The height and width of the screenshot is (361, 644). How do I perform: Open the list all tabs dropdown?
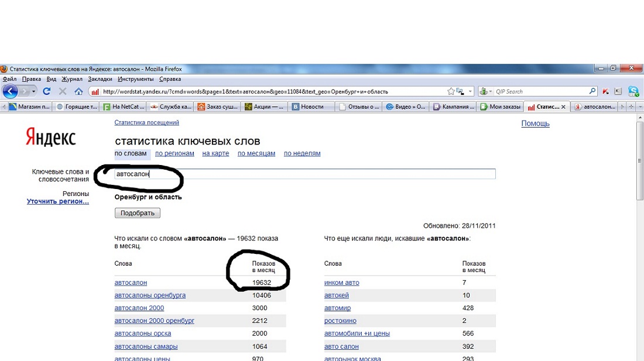640,106
